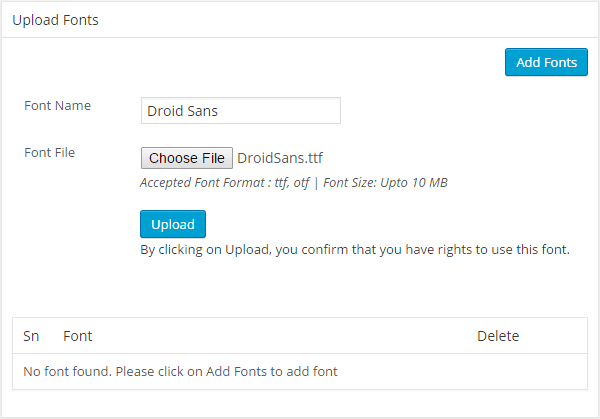The width and height of the screenshot is (600, 419).
Task: Click the blue Upload button
Action: click(173, 224)
